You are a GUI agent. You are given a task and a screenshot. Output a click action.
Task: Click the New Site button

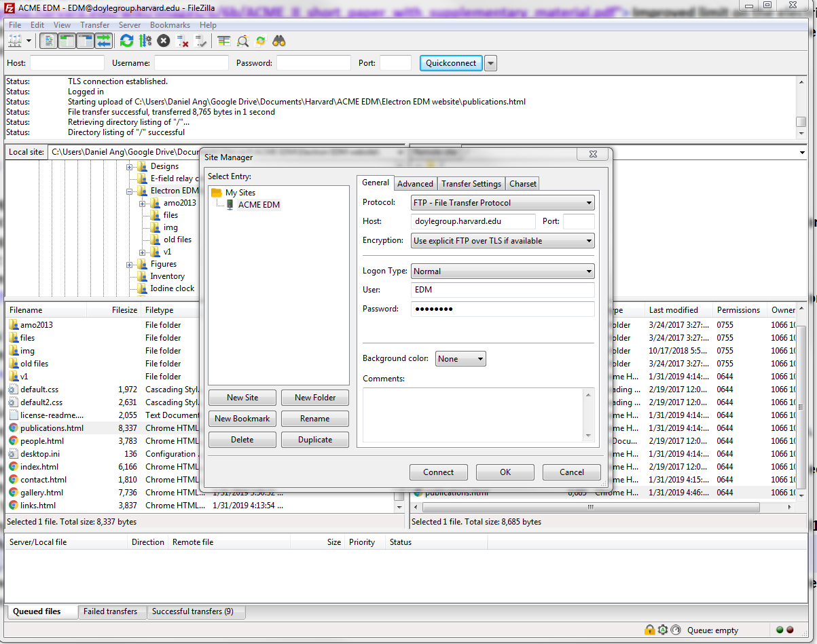point(242,398)
